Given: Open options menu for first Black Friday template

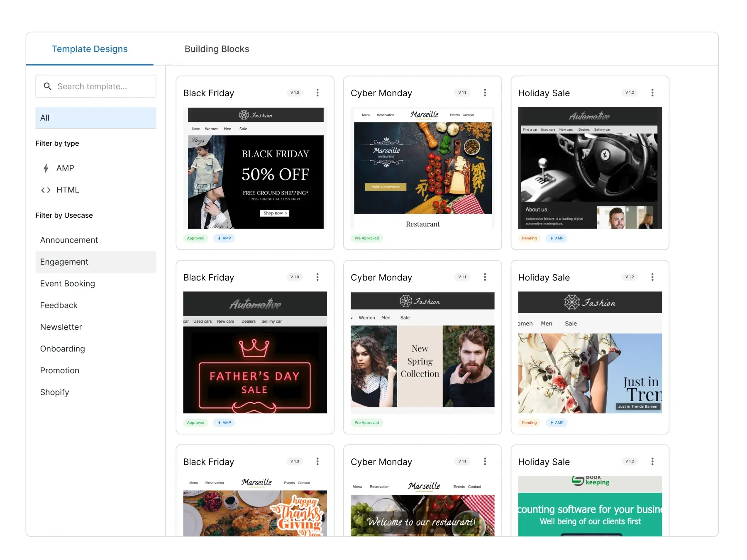Looking at the screenshot, I should tap(317, 93).
